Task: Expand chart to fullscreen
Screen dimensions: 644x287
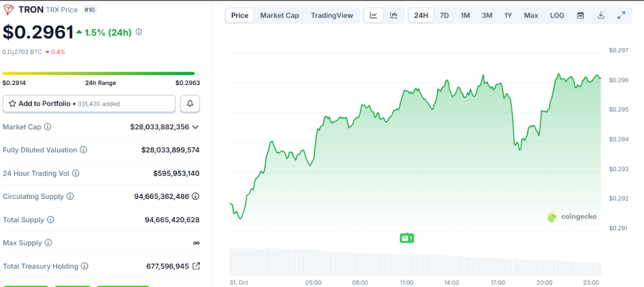Action: tap(621, 15)
